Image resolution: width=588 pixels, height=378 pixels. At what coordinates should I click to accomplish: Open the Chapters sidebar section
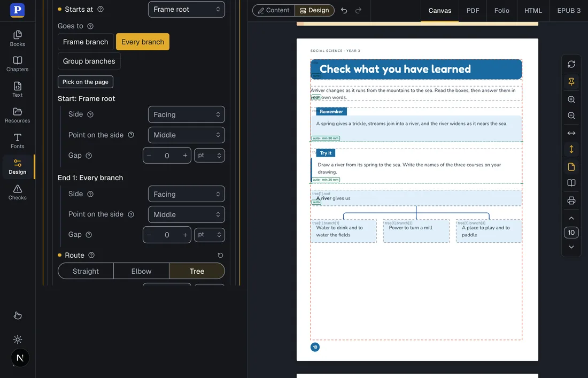(17, 64)
